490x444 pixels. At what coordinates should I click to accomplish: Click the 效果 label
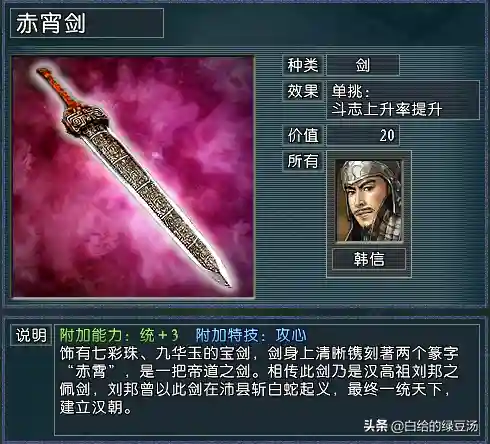click(x=303, y=91)
